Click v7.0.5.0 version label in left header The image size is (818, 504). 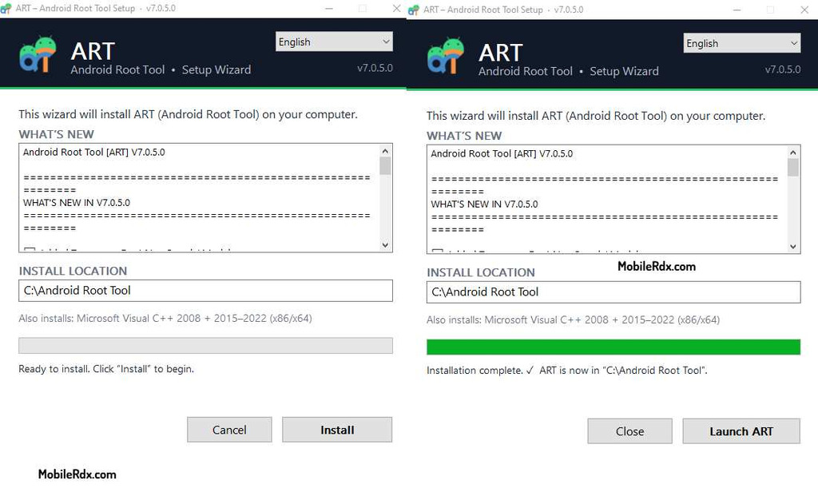click(x=375, y=68)
